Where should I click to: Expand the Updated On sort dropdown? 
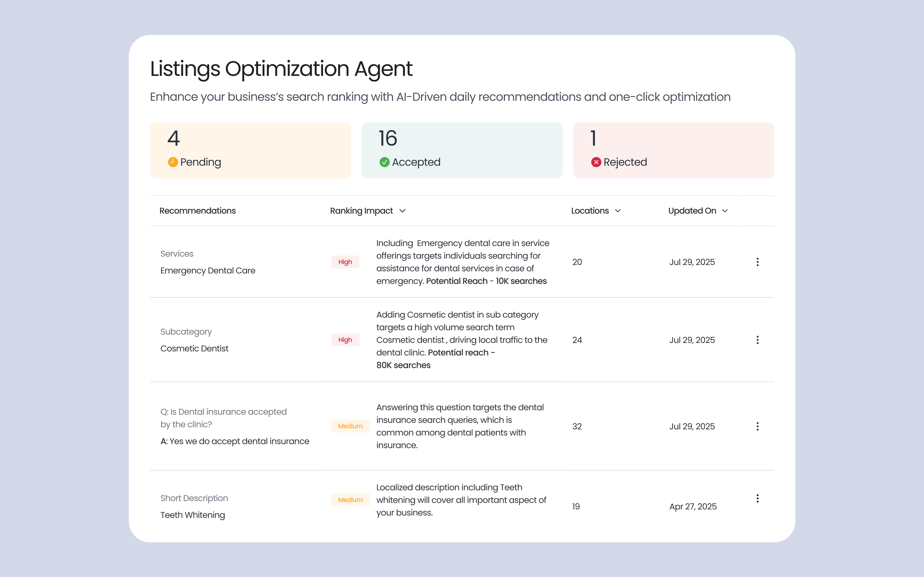pos(725,211)
